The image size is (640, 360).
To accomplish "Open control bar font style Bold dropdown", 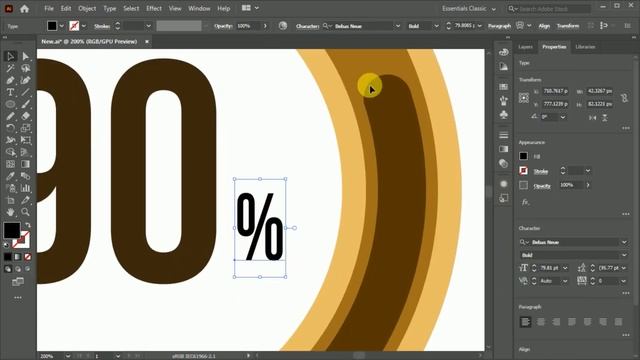I will [436, 26].
